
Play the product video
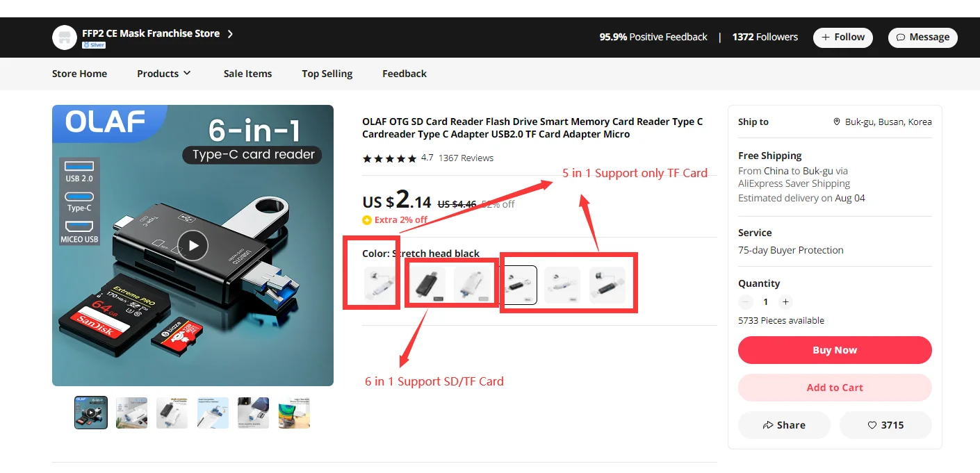coord(193,245)
